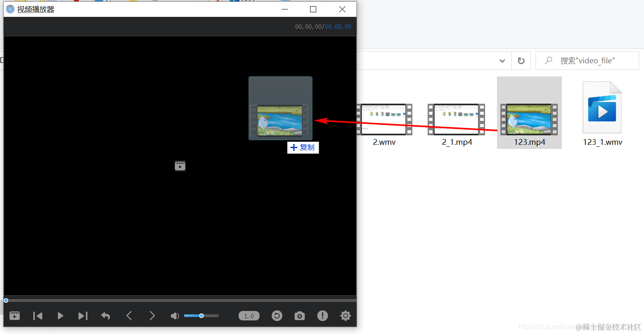Click the video player title bar app icon
This screenshot has width=644, height=334.
(10, 9)
